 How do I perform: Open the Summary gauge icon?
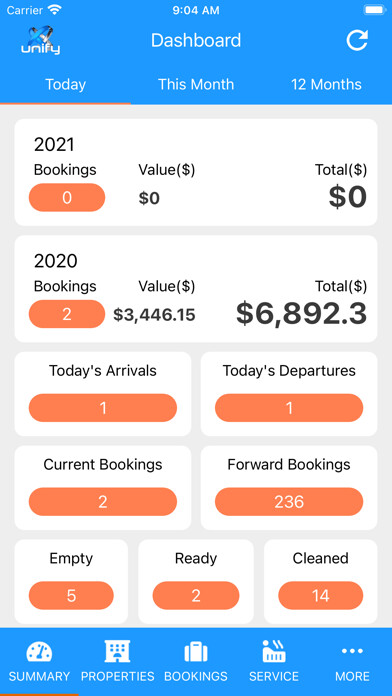click(x=40, y=652)
